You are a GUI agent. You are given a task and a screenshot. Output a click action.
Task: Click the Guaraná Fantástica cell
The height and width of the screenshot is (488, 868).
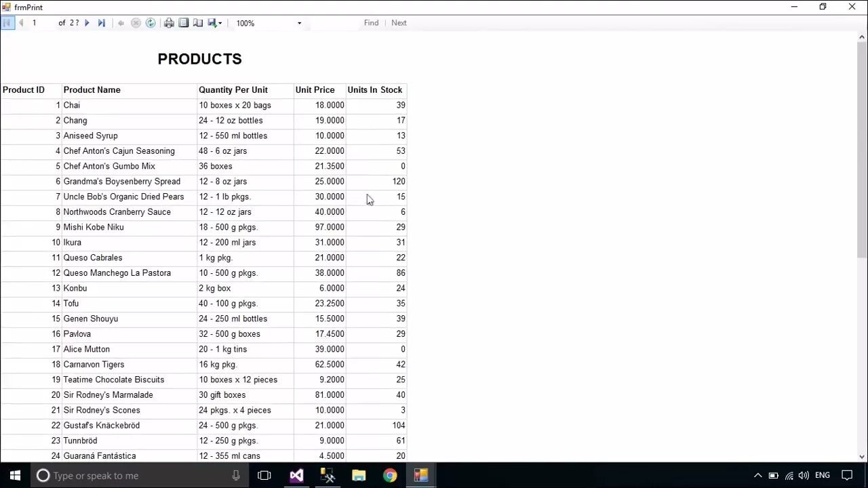click(x=129, y=456)
